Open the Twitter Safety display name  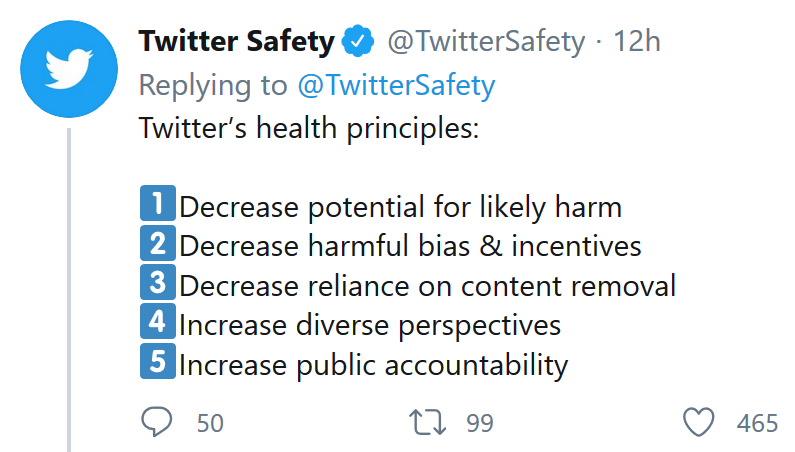[237, 42]
